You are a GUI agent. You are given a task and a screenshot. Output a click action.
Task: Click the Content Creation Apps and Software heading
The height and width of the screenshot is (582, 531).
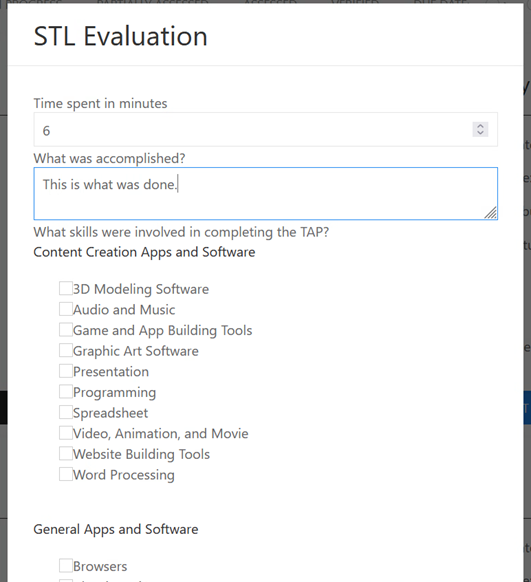[144, 252]
